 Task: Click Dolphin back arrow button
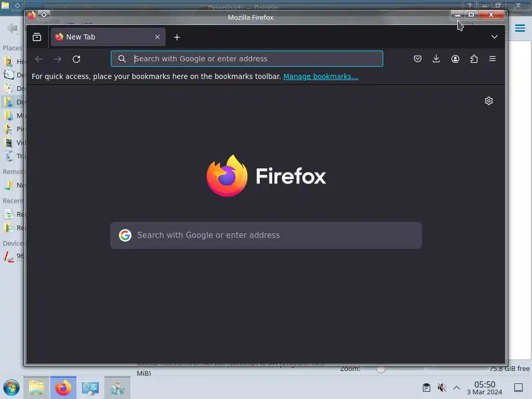tap(12, 28)
